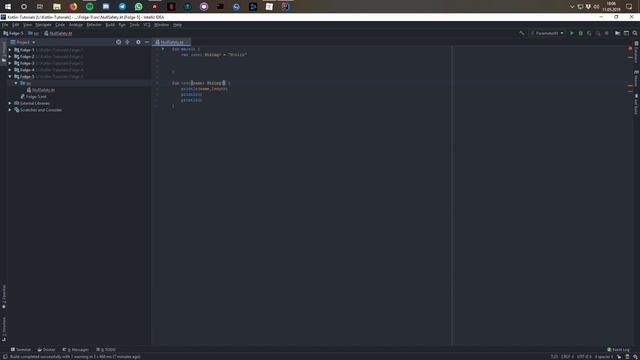Click NullSafety.kt breadcrumb in navigation bar
Viewport: 640px width, 360px height.
[58, 33]
